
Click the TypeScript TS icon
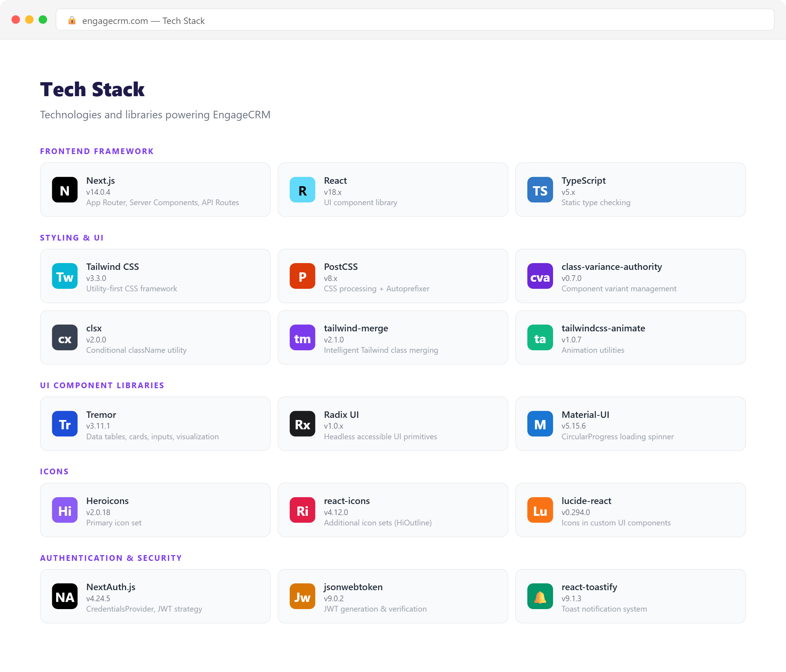(x=540, y=190)
